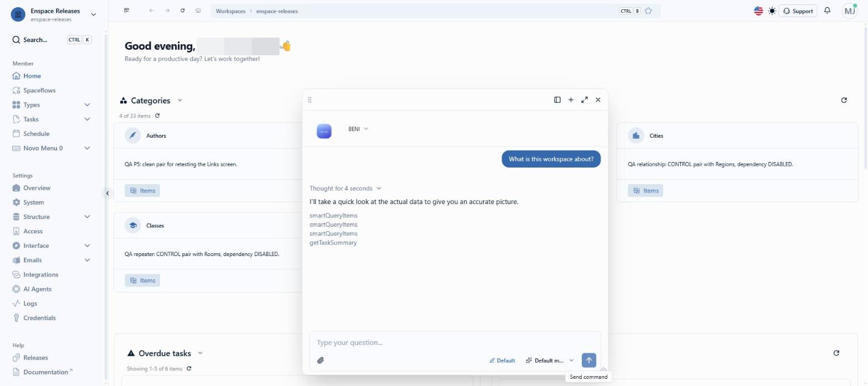Click the 'What is this workspace about?' message
The height and width of the screenshot is (386, 868).
pyautogui.click(x=551, y=159)
